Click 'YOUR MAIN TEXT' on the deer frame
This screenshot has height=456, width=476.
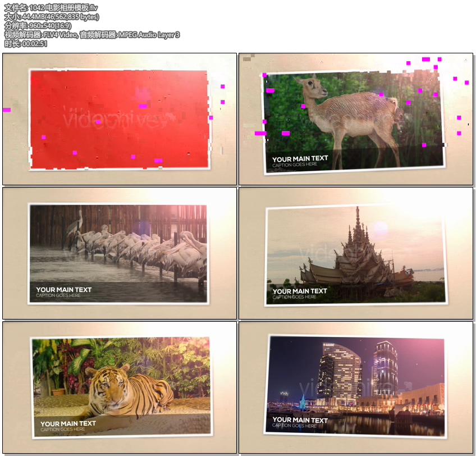pyautogui.click(x=300, y=159)
